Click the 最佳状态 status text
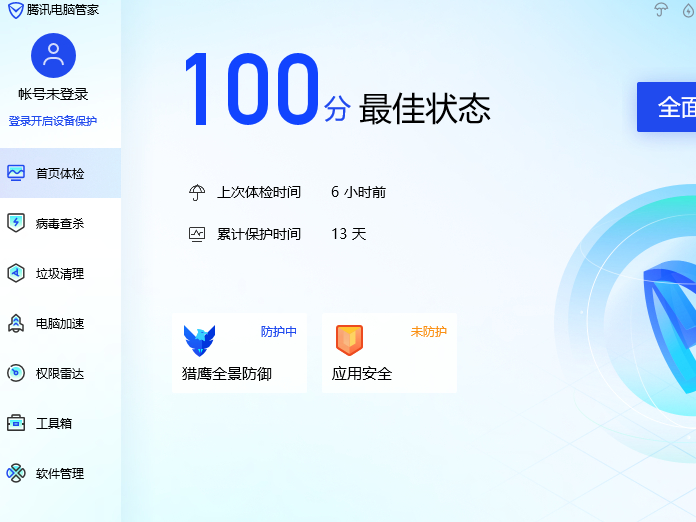Image resolution: width=696 pixels, height=522 pixels. coord(425,108)
